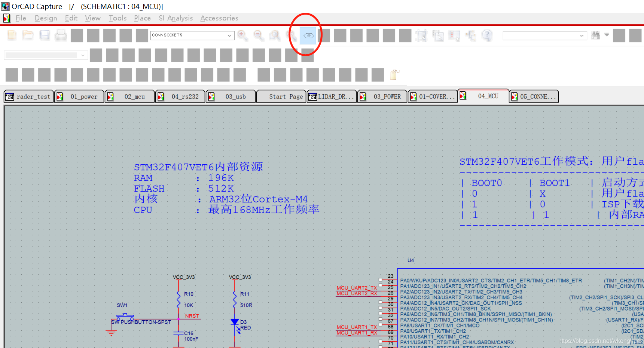
Task: Select the MCU_UART1_TX net label
Action: click(x=357, y=327)
